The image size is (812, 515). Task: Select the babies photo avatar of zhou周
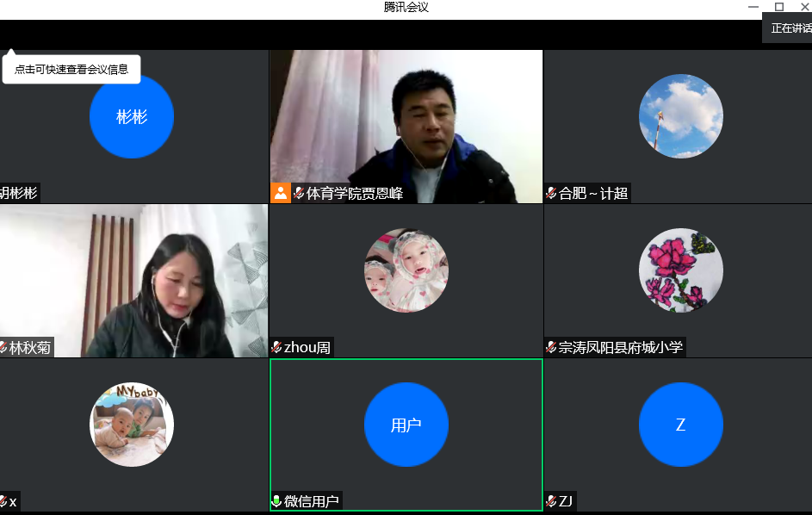[406, 270]
